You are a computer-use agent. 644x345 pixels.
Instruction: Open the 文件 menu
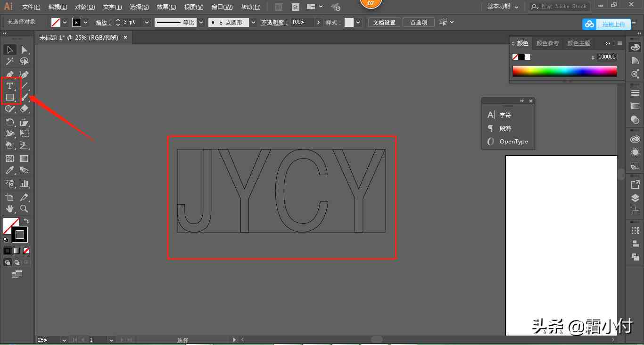[x=31, y=7]
